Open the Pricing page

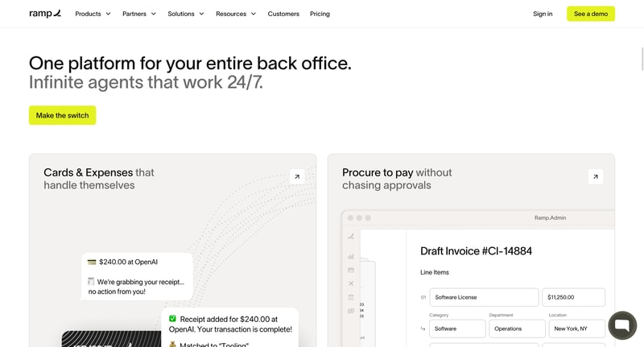pos(320,14)
